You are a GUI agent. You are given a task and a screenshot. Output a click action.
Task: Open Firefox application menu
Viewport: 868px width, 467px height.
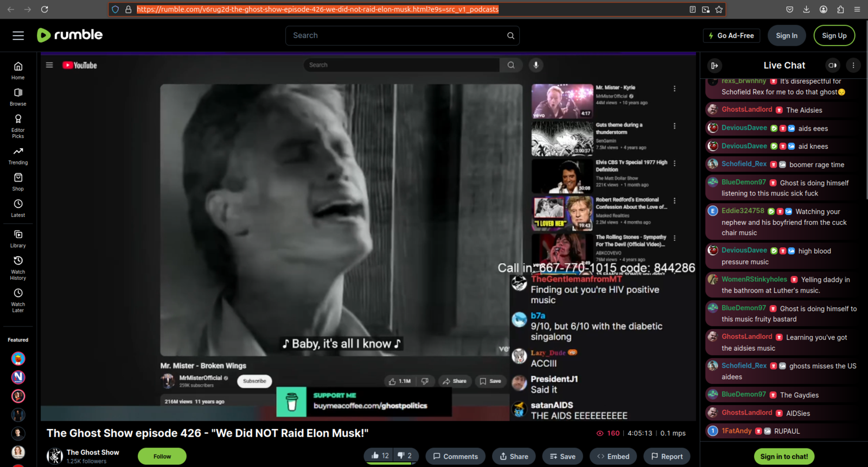pos(857,9)
